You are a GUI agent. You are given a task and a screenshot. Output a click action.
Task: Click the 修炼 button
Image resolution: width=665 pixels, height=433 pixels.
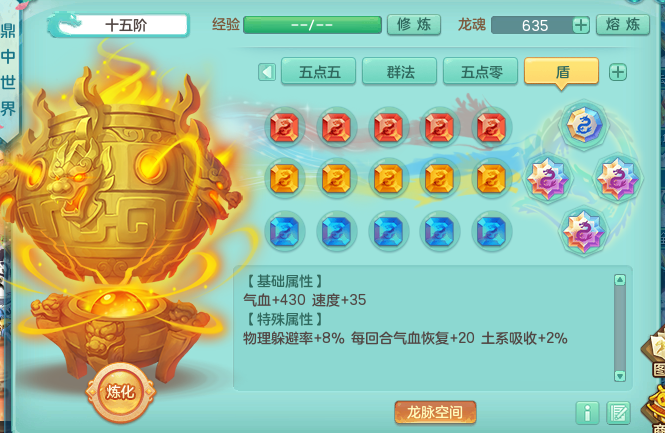[414, 25]
